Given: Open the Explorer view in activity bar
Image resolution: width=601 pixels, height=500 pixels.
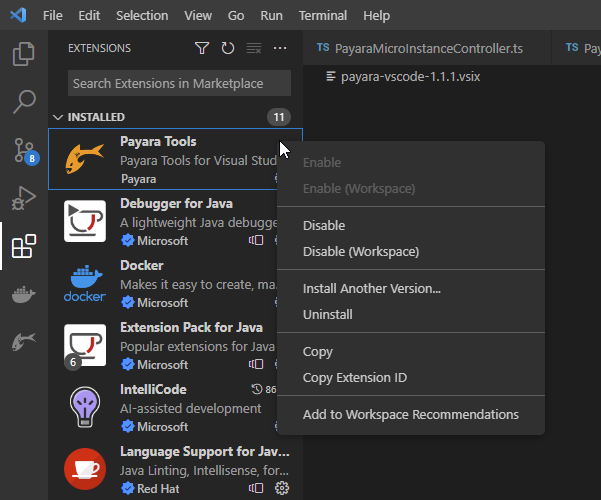Looking at the screenshot, I should (23, 54).
